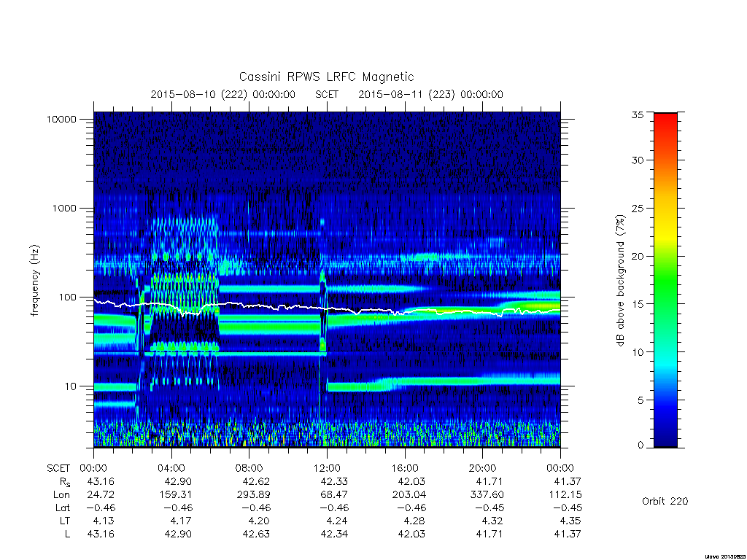
Task: Click the 35 dB label on the color scale
Action: click(x=637, y=114)
